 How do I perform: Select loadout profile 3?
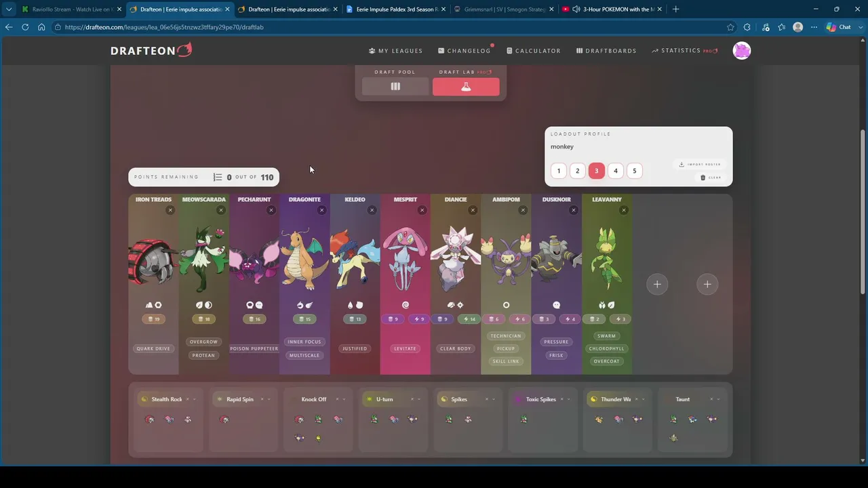click(597, 171)
